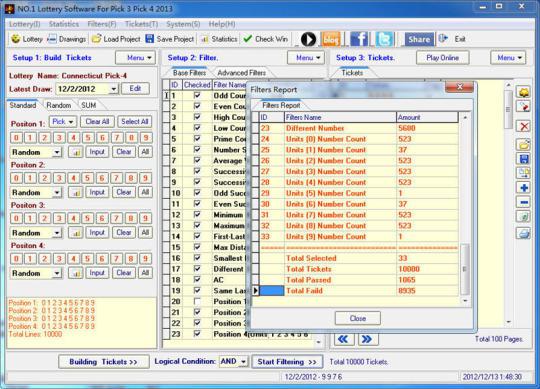The height and width of the screenshot is (389, 540).
Task: Toggle filter 10 Odd Successive checkbox
Action: click(x=197, y=193)
